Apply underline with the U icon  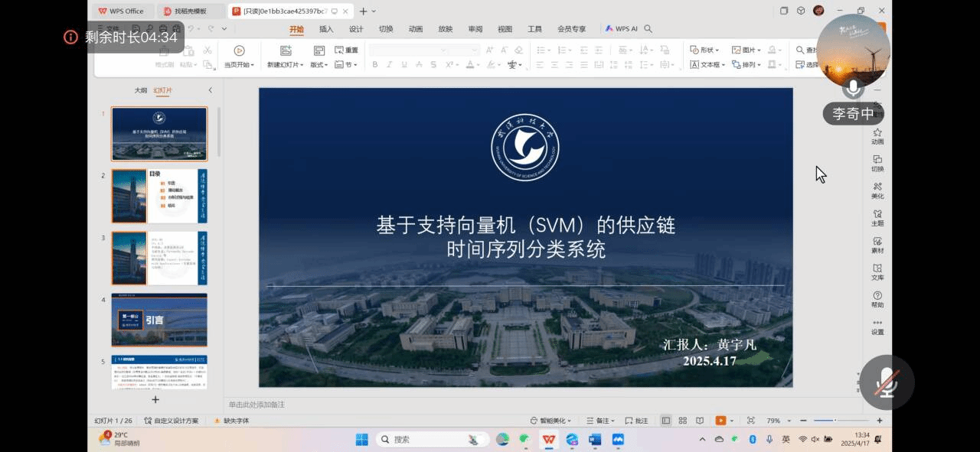(403, 65)
